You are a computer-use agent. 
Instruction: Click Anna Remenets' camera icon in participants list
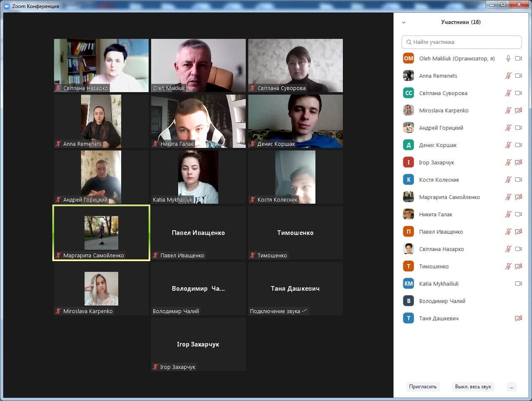518,76
